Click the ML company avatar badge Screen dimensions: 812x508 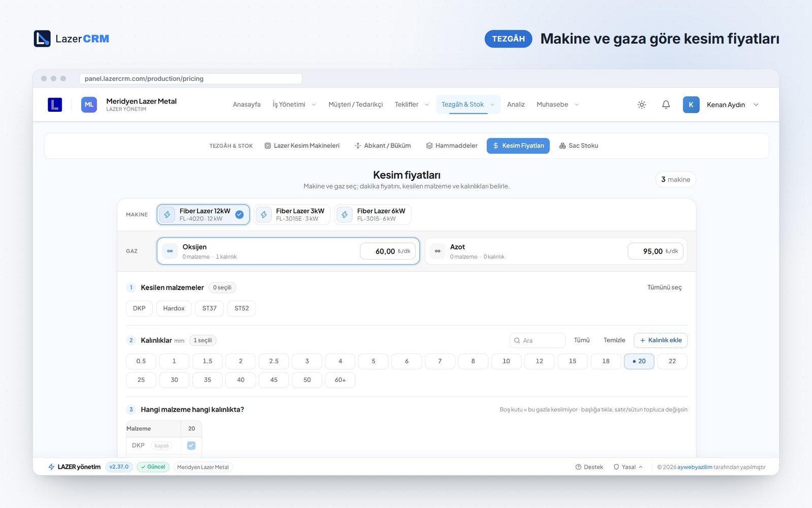point(89,105)
